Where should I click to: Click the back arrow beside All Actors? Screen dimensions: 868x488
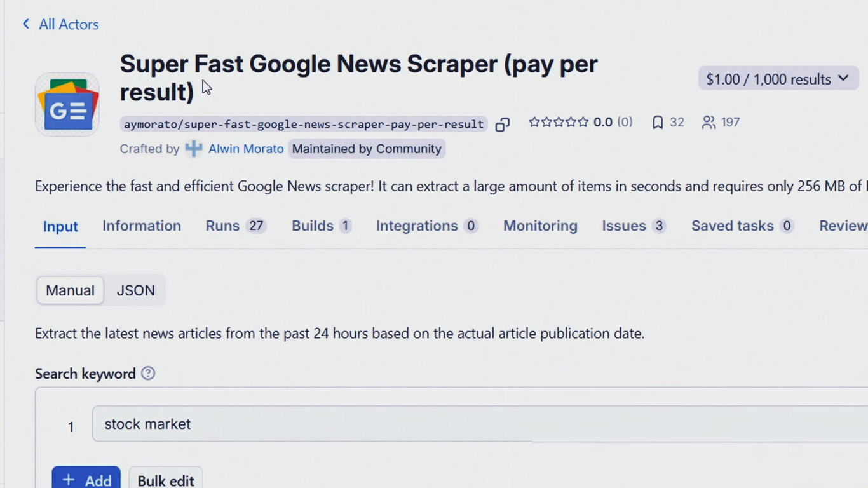click(x=26, y=24)
